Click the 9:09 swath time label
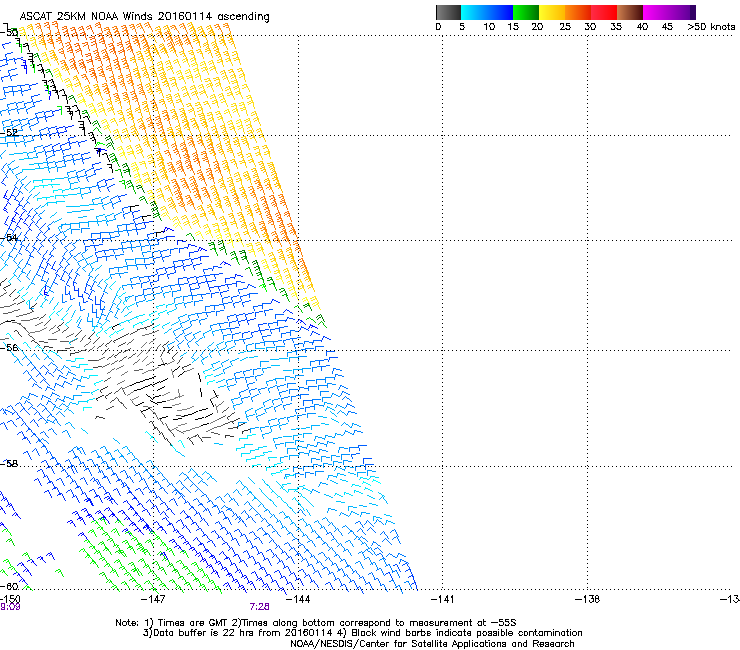This screenshot has height=650, width=740. click(x=10, y=607)
